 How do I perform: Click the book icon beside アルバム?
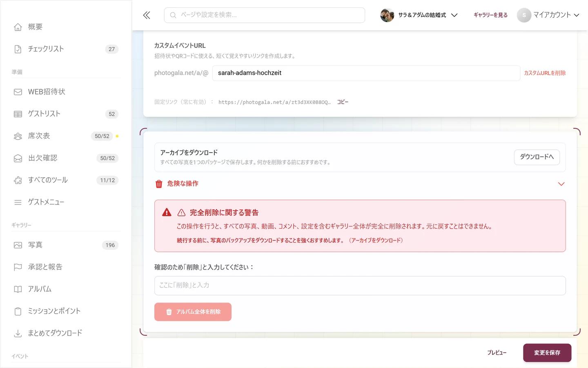18,289
